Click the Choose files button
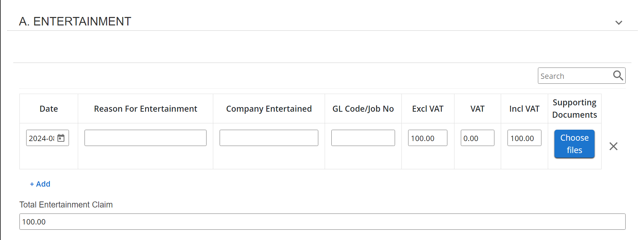Viewport: 644px width, 240px height. [574, 144]
